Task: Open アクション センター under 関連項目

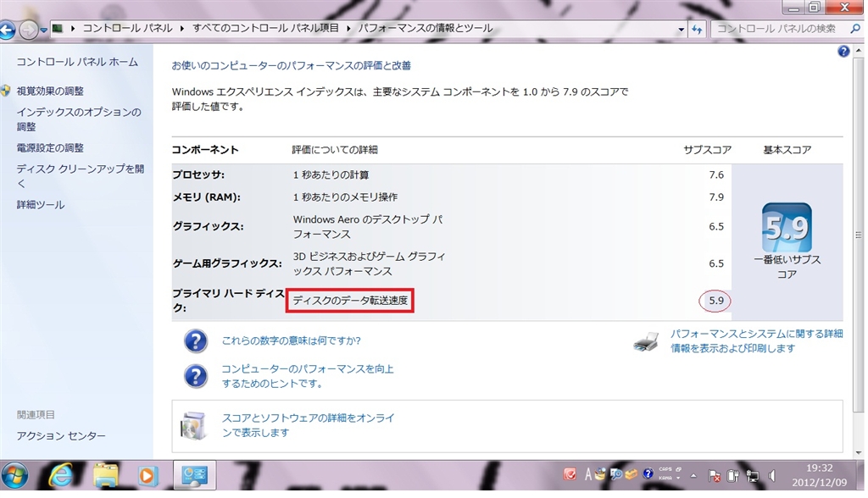Action: (61, 436)
